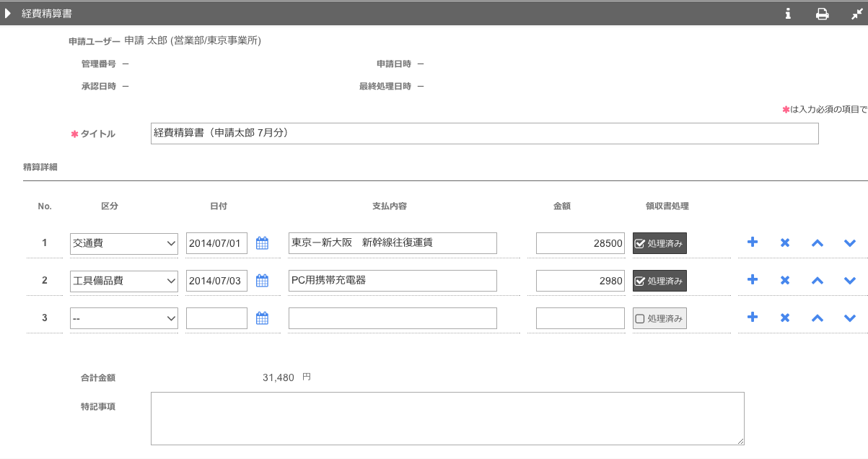Viewport: 868px width, 459px height.
Task: Open the info icon in header
Action: (789, 14)
